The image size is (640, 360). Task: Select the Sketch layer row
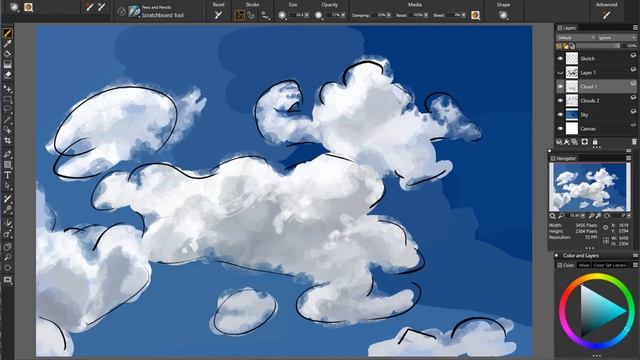[596, 58]
